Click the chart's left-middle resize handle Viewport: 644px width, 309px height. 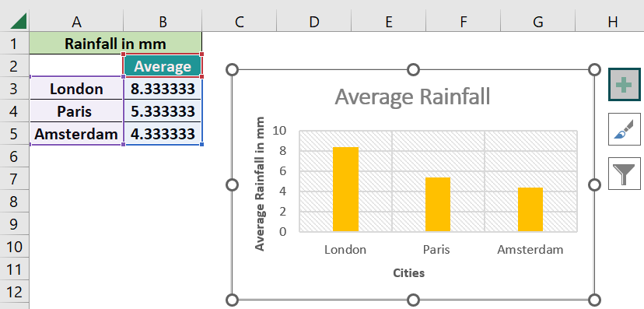pos(232,185)
